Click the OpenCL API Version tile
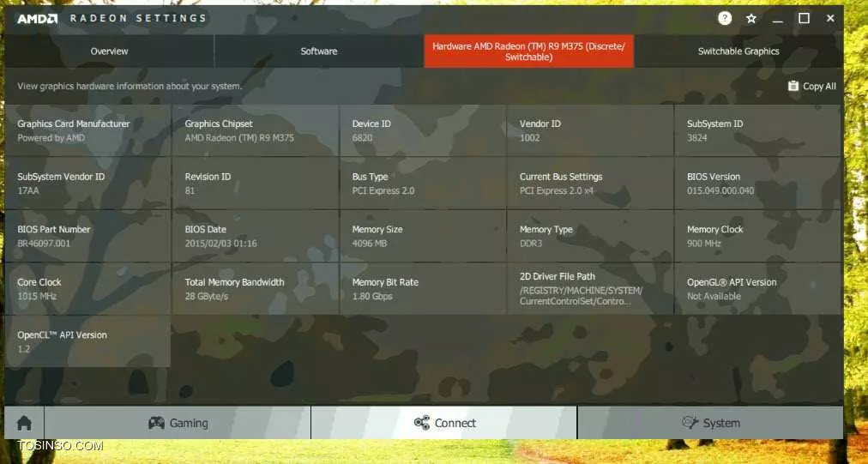Image resolution: width=868 pixels, height=464 pixels. [88, 341]
